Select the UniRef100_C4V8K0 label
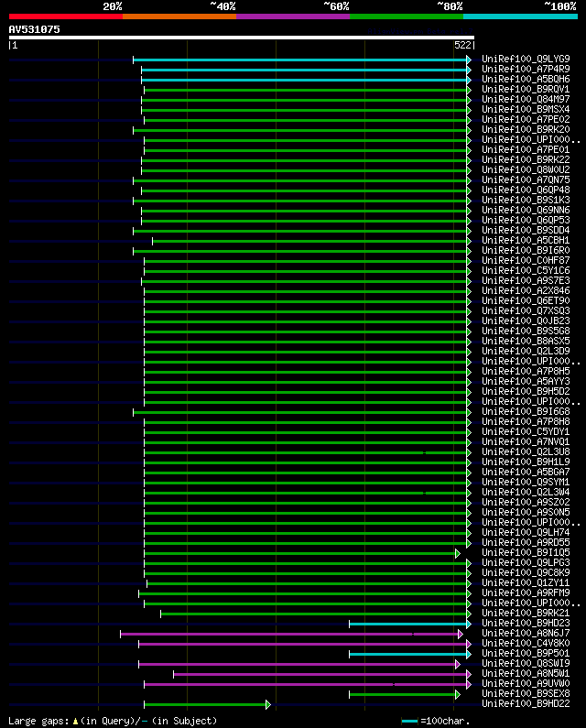The width and height of the screenshot is (586, 728). coord(526,643)
